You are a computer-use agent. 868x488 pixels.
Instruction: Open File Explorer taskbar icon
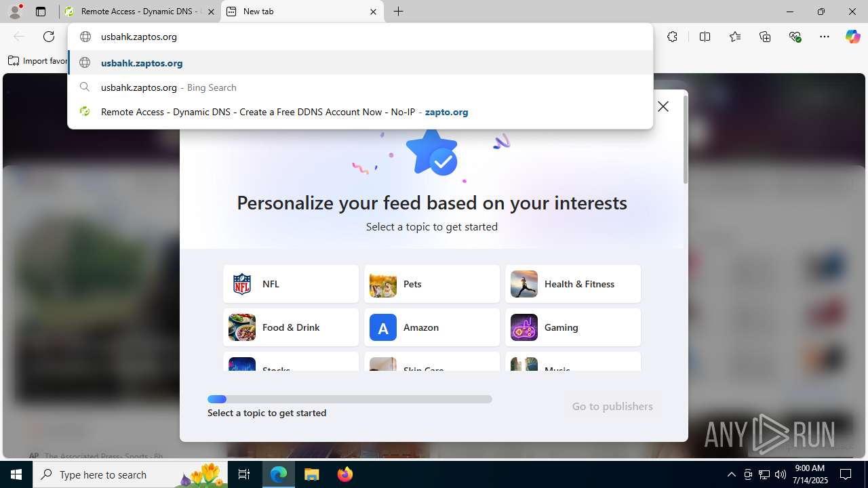[x=312, y=474]
